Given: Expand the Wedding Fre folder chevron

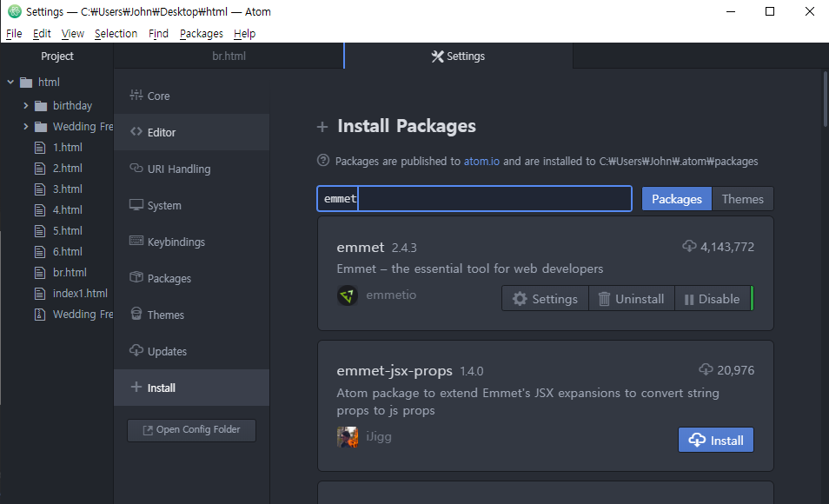Looking at the screenshot, I should point(26,127).
